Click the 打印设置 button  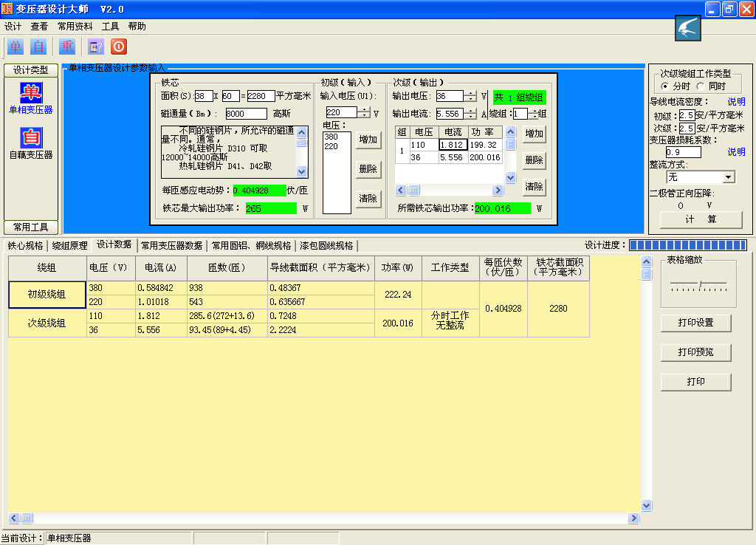[695, 323]
